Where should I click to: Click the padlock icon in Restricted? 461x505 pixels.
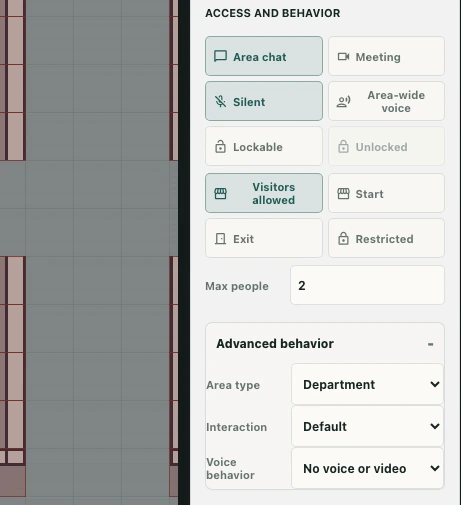pos(343,239)
